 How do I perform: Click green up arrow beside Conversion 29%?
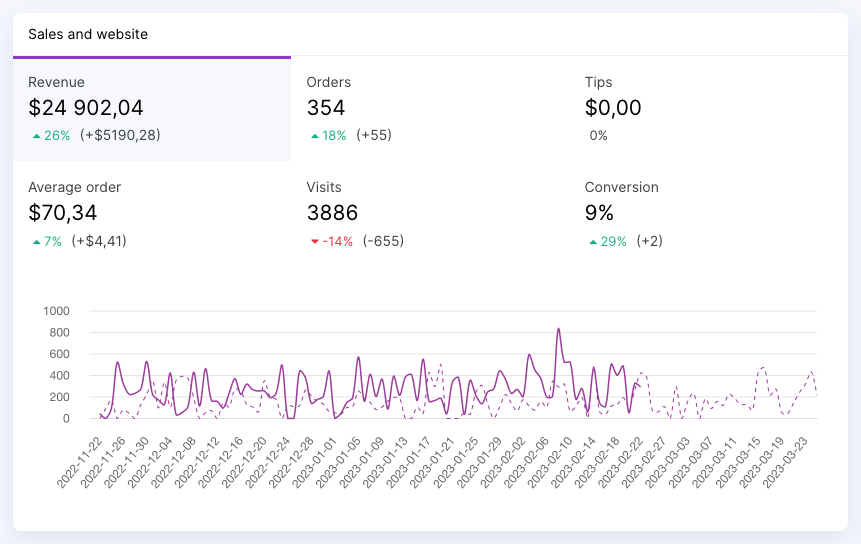pyautogui.click(x=593, y=241)
